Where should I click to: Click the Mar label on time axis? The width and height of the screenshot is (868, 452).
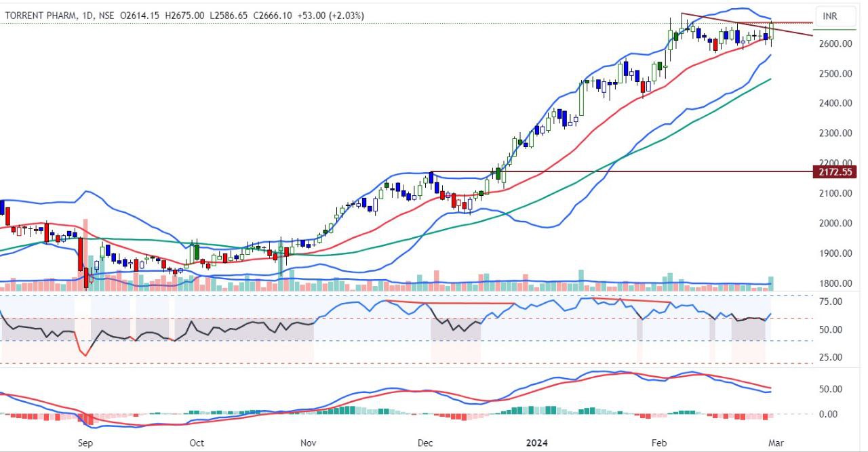tap(776, 443)
